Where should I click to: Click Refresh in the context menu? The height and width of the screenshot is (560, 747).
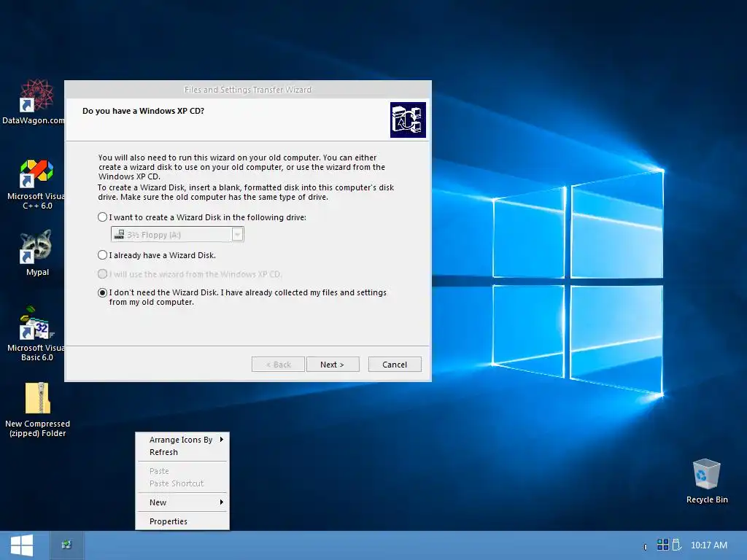(182, 452)
